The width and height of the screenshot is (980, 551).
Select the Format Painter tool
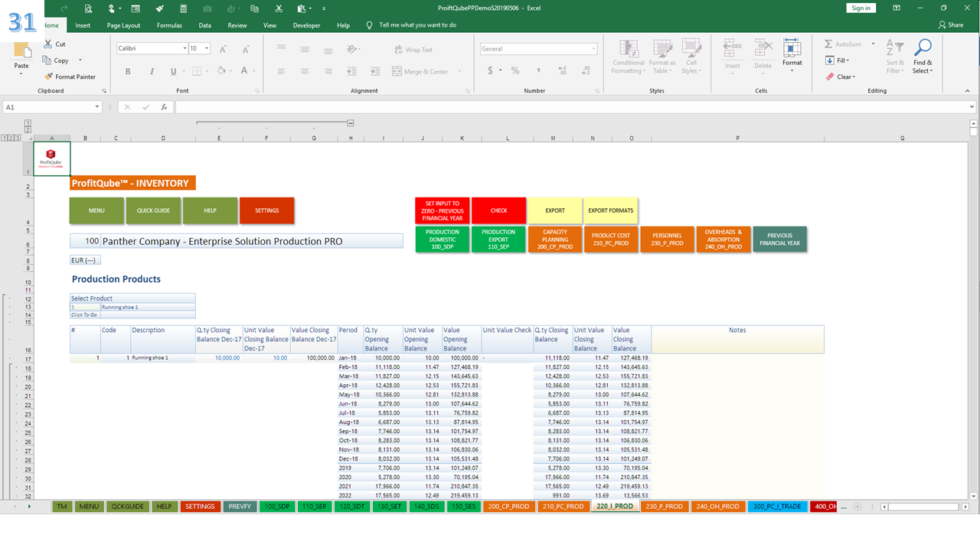70,77
